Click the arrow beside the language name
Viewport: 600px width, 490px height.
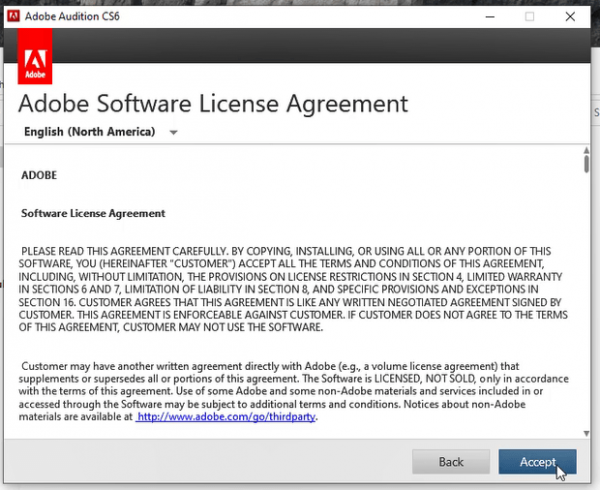(173, 133)
